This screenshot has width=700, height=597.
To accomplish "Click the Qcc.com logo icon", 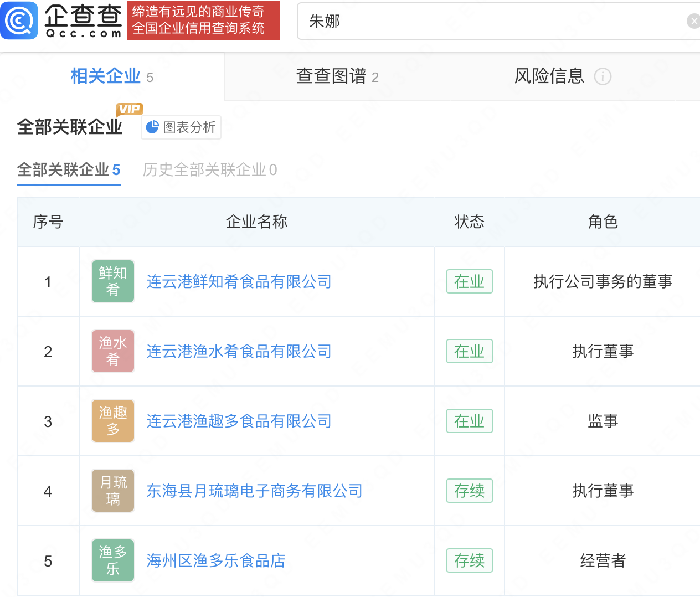I will click(x=19, y=20).
